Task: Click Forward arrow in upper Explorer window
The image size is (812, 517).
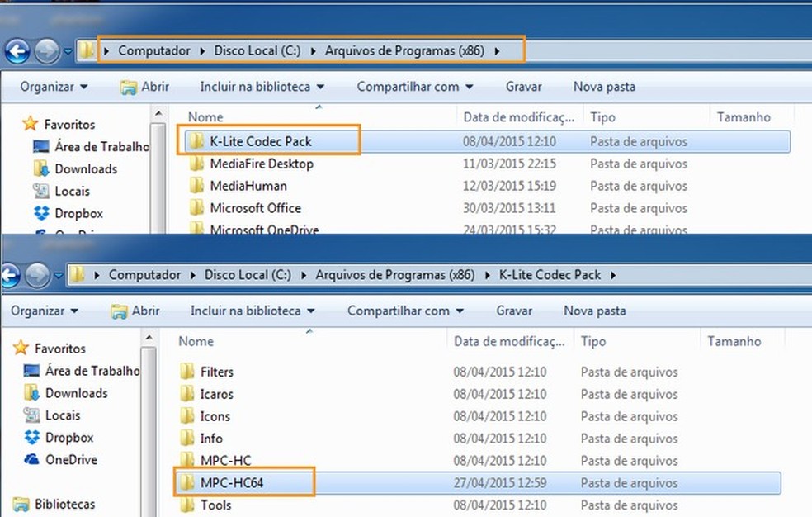Action: pyautogui.click(x=46, y=51)
